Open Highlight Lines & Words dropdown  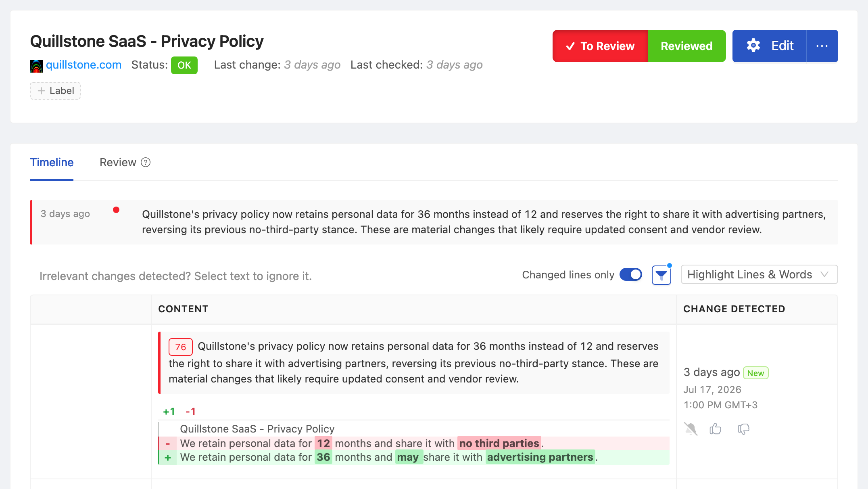tap(759, 275)
